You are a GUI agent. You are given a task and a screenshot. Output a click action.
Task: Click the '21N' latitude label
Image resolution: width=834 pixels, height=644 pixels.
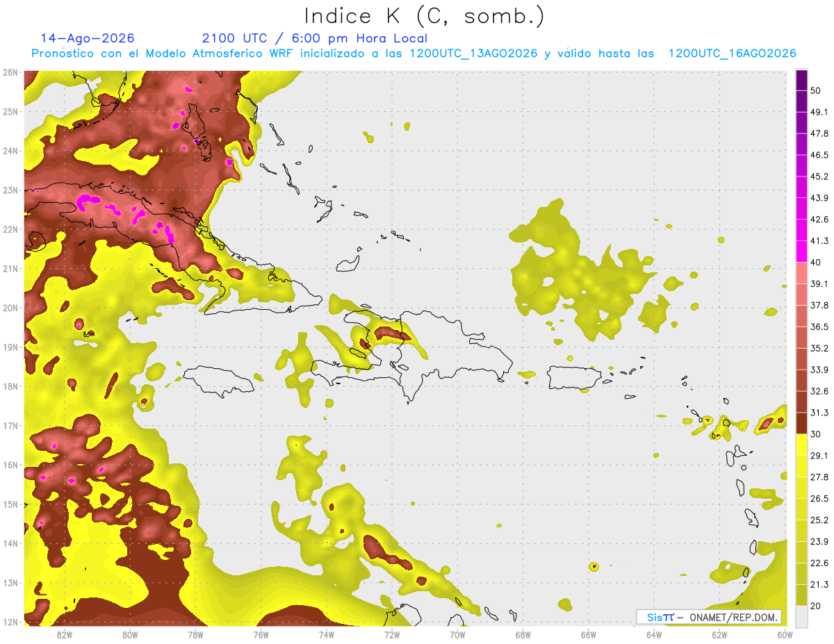[10, 268]
